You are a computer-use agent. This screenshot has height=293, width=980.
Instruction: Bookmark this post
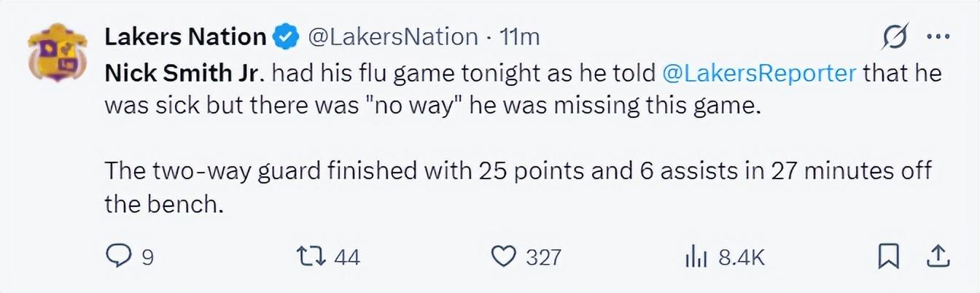coord(886,256)
